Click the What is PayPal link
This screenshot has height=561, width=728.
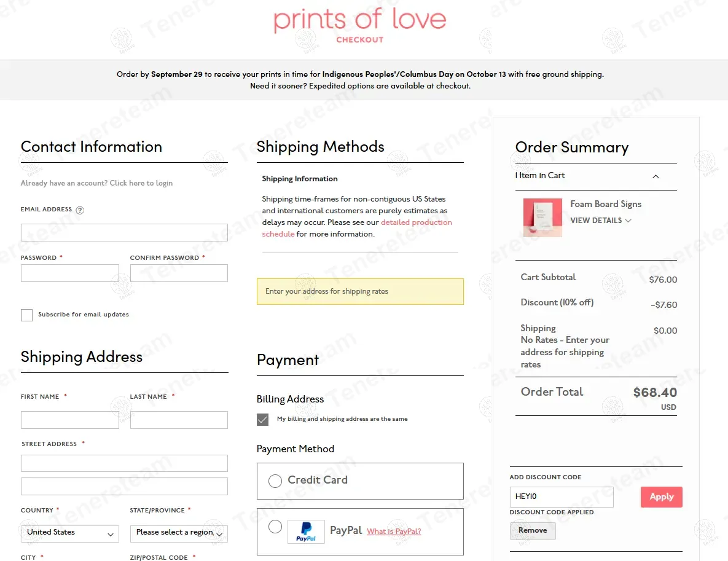click(x=394, y=532)
